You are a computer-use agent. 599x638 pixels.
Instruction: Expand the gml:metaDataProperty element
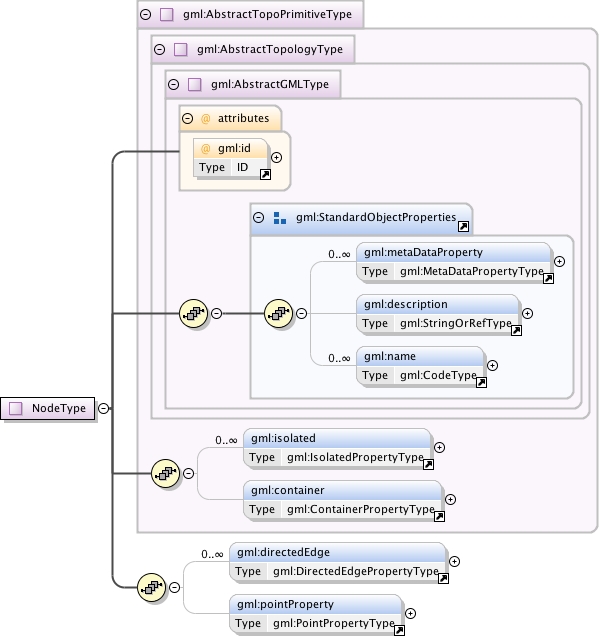point(560,262)
